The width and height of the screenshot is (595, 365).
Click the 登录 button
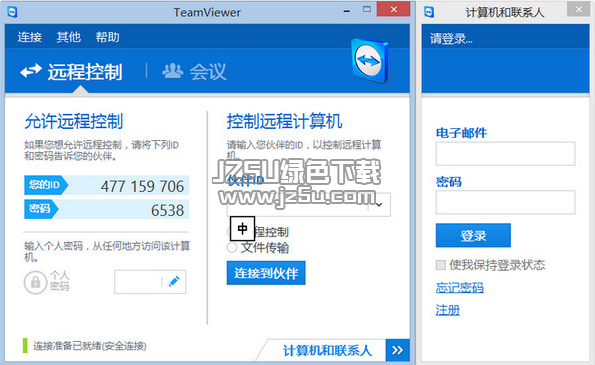(473, 235)
